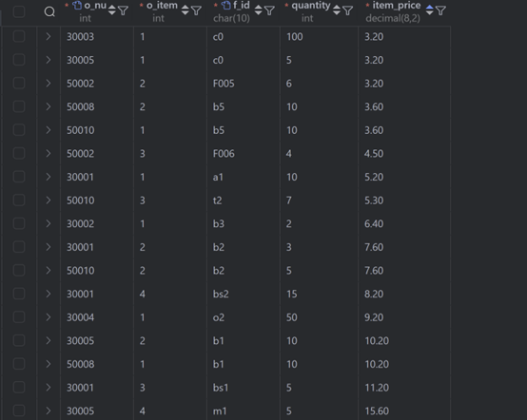Expand the row 30003 c0 details
The width and height of the screenshot is (527, 420).
coord(49,37)
